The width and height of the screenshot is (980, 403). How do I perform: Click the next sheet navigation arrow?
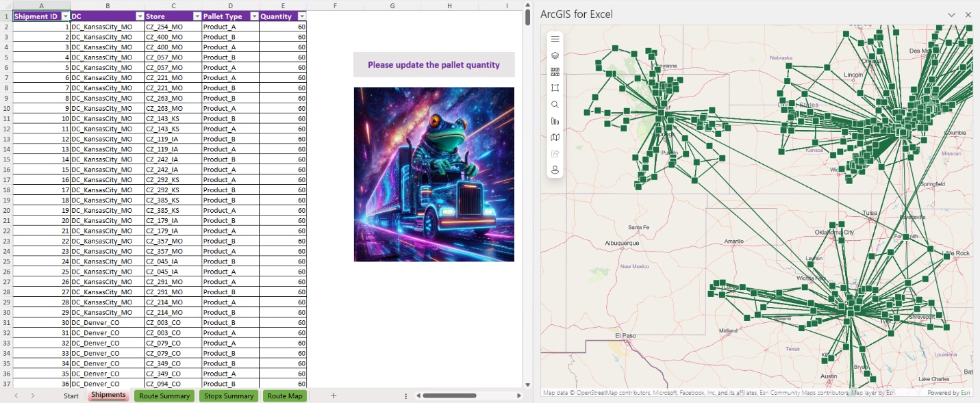click(32, 395)
